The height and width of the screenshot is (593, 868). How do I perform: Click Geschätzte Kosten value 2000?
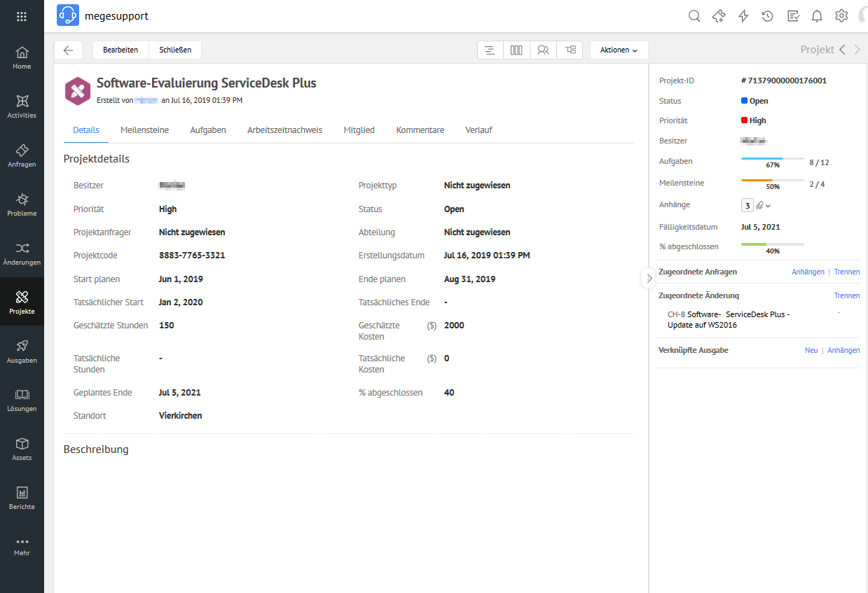[454, 326]
